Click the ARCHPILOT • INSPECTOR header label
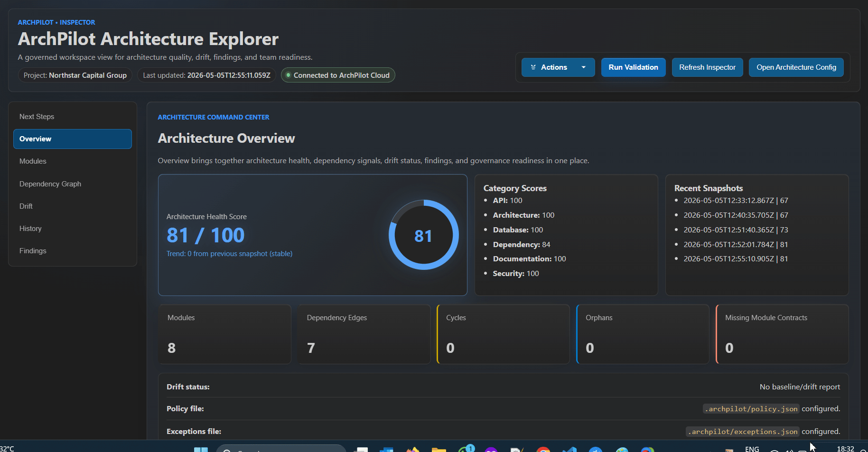 56,22
